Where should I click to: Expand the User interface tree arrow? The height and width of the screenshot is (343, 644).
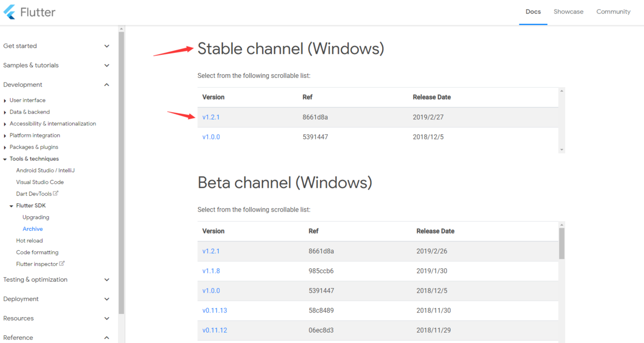5,101
